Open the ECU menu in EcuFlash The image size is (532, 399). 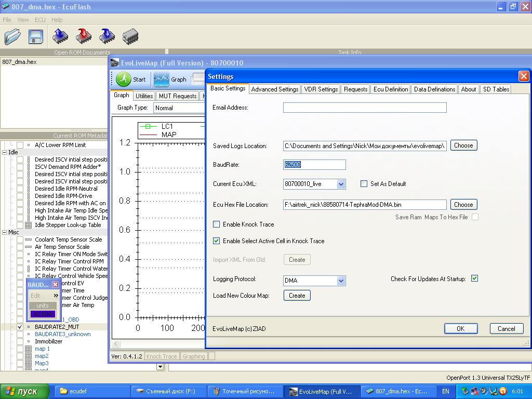coord(40,20)
